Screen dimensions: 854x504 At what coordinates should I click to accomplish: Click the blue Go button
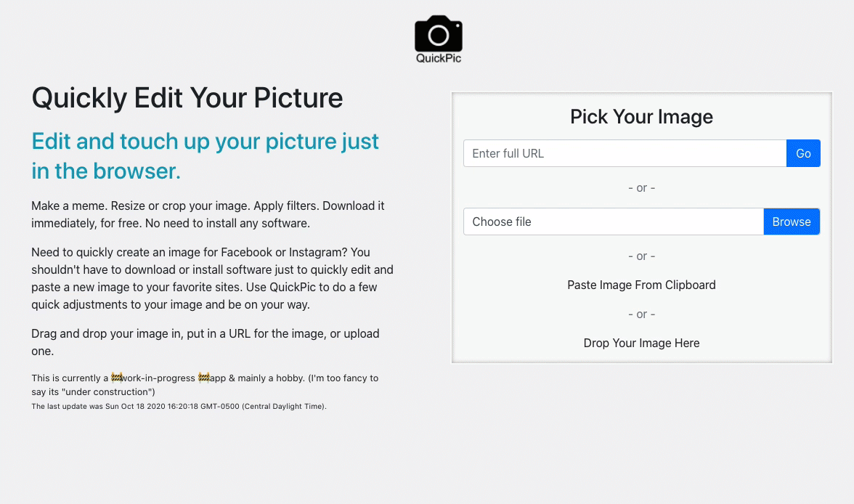click(x=803, y=153)
